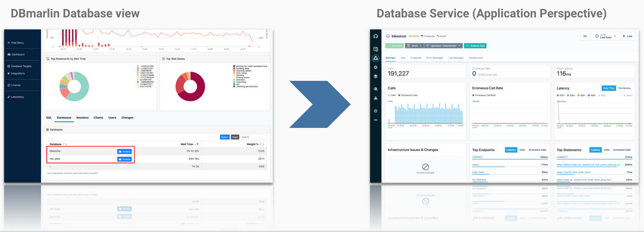Click the Instana badge for nyc_data
Viewport: 644px width, 232px height.
tap(124, 159)
